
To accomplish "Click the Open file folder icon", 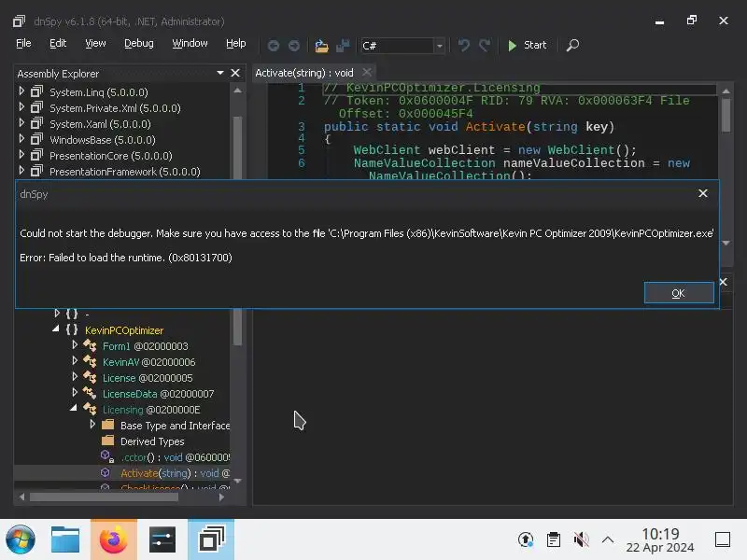I will pyautogui.click(x=321, y=45).
